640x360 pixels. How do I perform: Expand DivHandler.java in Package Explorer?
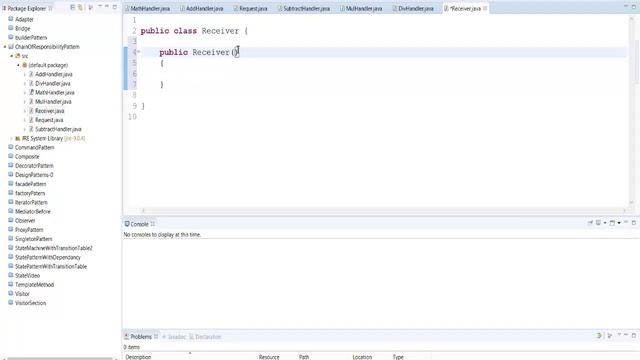25,83
